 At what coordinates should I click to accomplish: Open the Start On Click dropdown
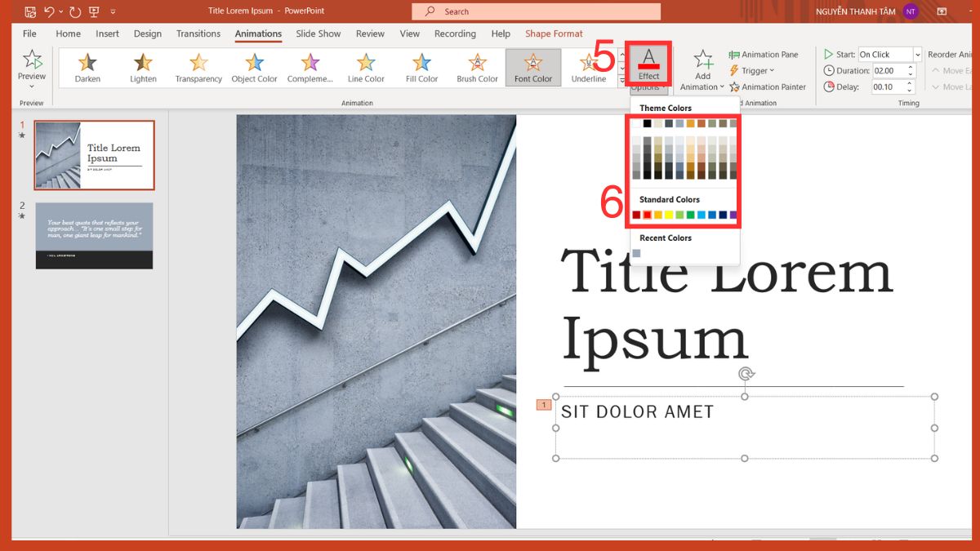[916, 54]
